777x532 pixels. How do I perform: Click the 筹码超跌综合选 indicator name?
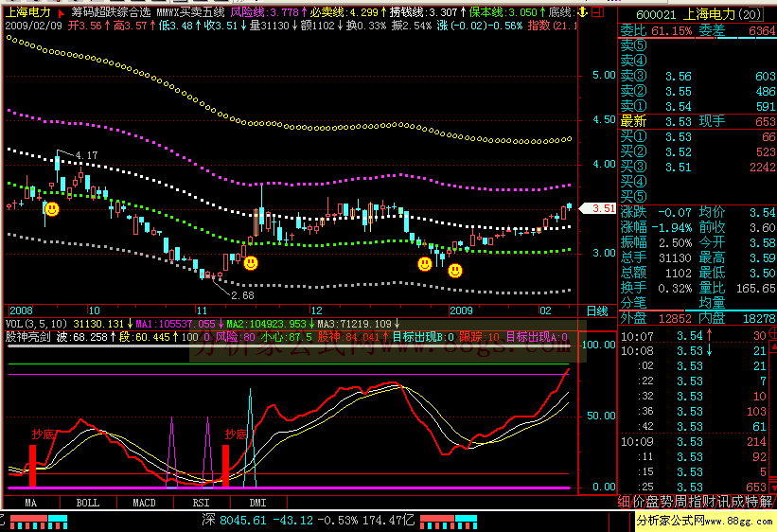coord(111,12)
